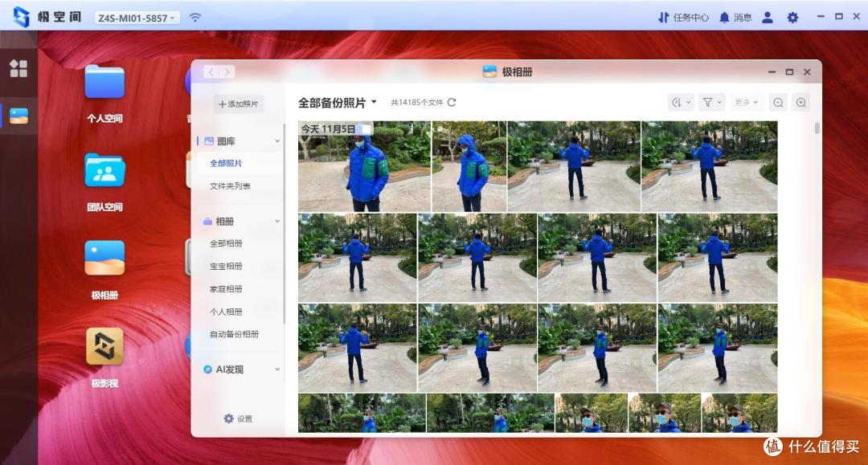Click the photo grid vertical scrollbar
The height and width of the screenshot is (465, 868).
[817, 128]
